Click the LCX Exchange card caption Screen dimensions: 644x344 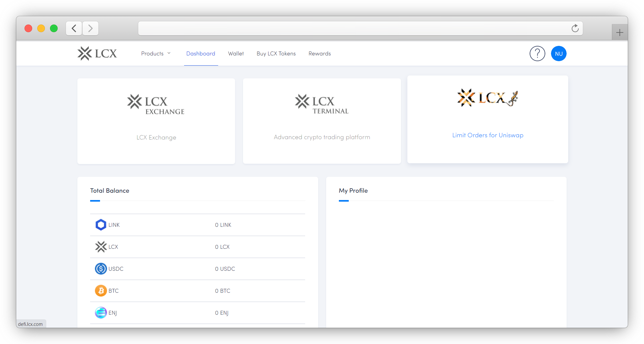coord(156,137)
